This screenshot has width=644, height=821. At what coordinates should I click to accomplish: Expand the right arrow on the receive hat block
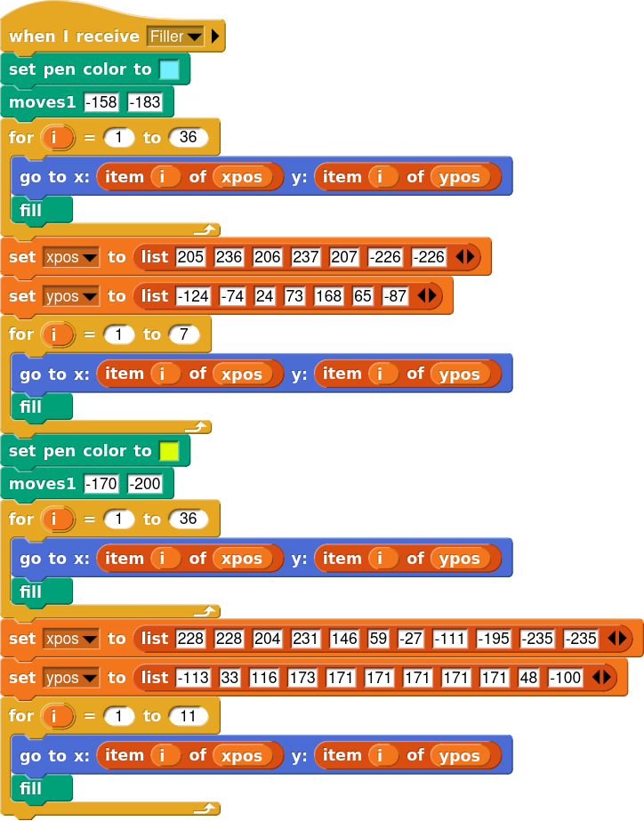tap(215, 36)
